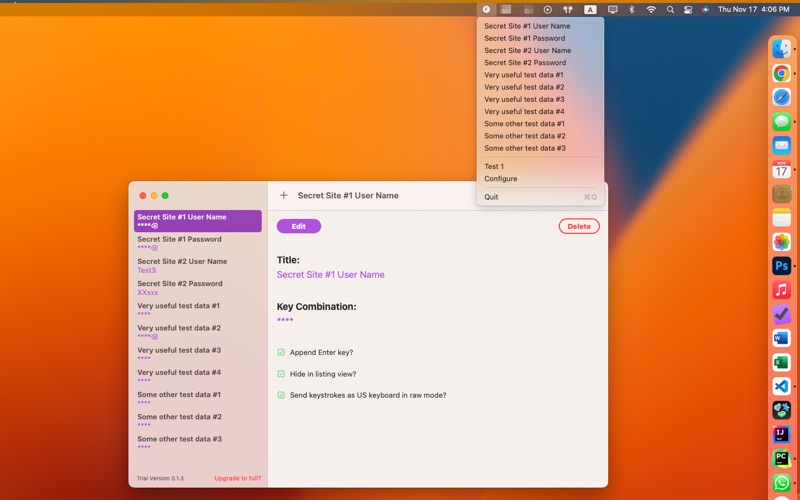Open WhatsApp in the dock
800x500 pixels.
pyautogui.click(x=781, y=483)
